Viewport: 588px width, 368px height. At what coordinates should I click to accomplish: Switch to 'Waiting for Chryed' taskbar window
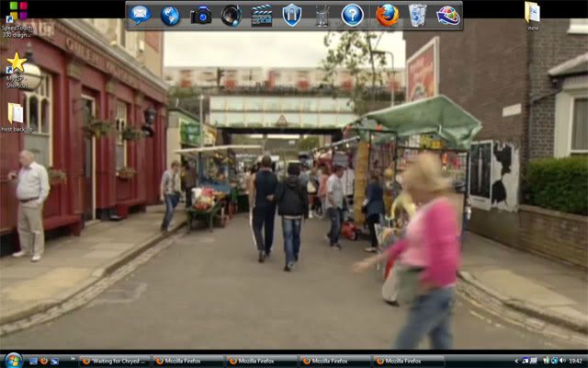click(115, 362)
